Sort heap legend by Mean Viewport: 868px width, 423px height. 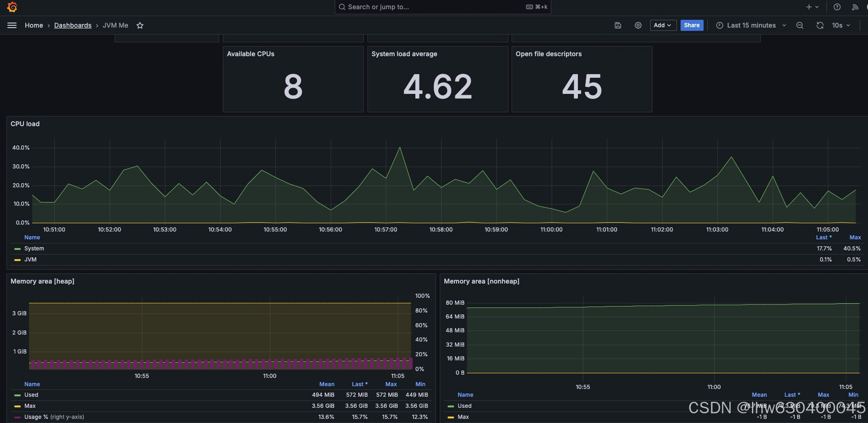point(327,384)
